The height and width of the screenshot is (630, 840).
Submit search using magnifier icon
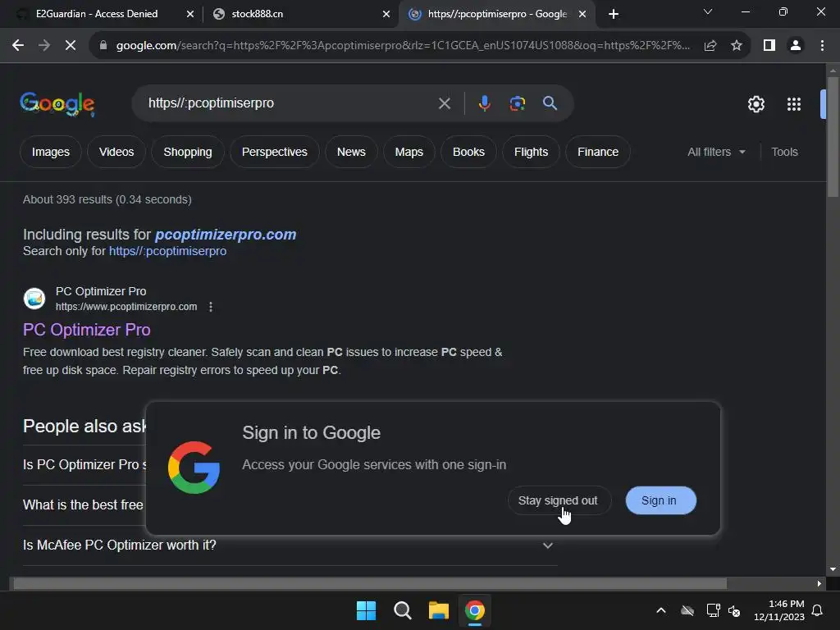point(550,103)
